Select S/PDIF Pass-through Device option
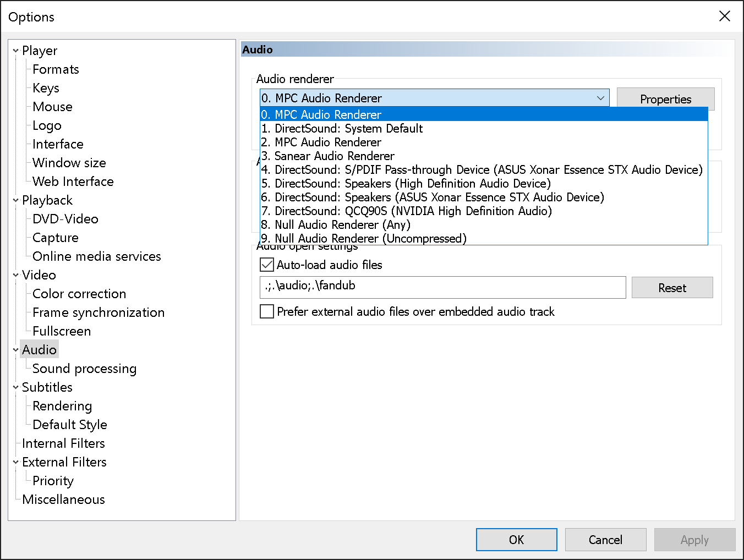This screenshot has height=560, width=744. (484, 169)
